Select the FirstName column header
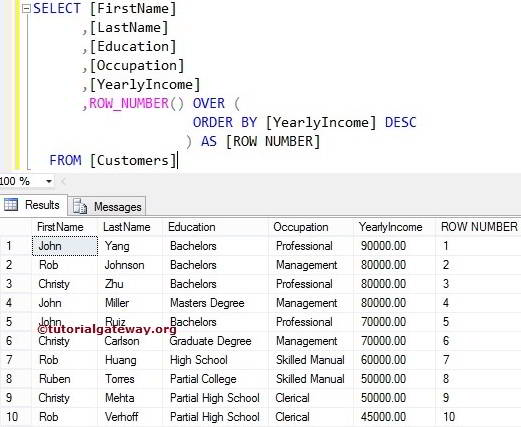 [x=65, y=227]
